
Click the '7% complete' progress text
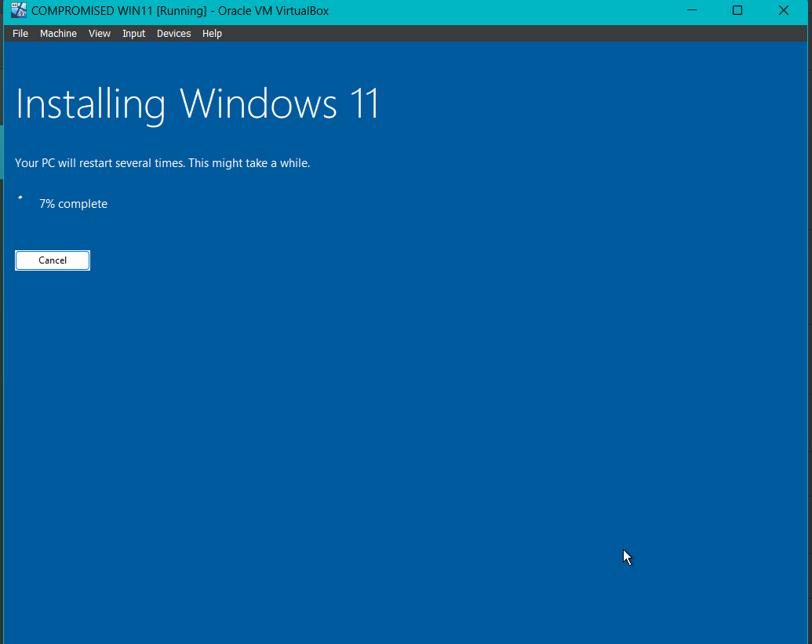point(74,204)
